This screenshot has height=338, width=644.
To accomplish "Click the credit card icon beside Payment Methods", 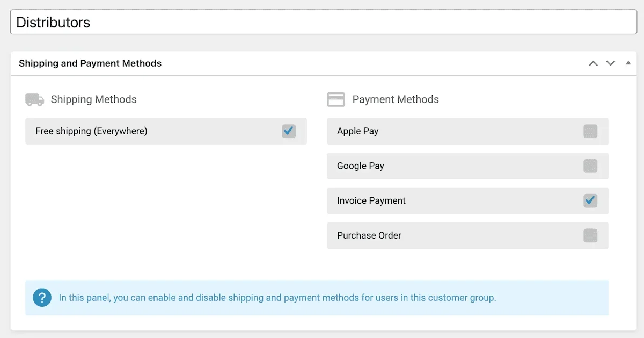I will [x=336, y=99].
